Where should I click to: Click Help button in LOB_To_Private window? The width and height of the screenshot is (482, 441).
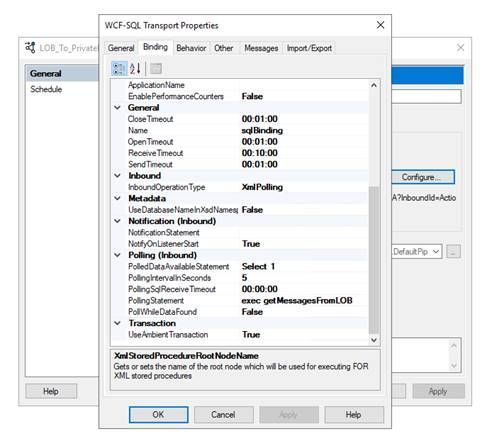pyautogui.click(x=51, y=391)
